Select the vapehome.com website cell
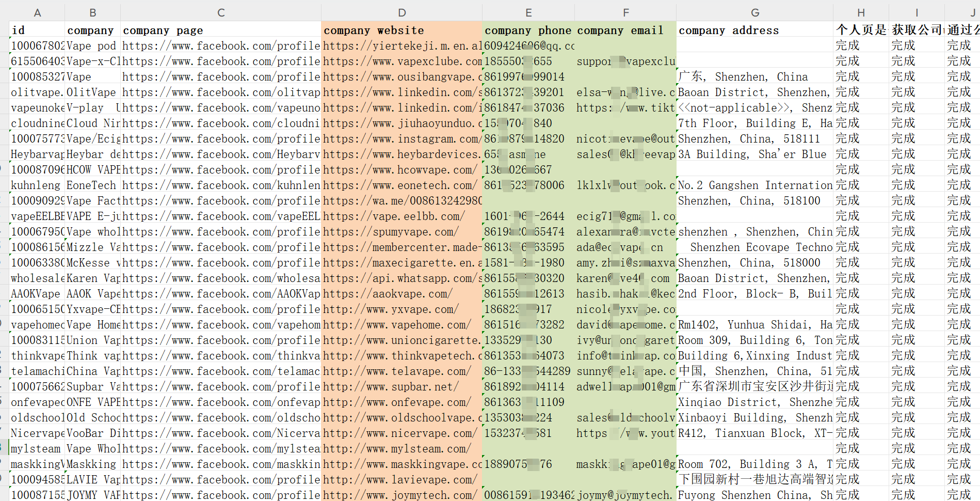Image resolution: width=980 pixels, height=501 pixels. (402, 324)
